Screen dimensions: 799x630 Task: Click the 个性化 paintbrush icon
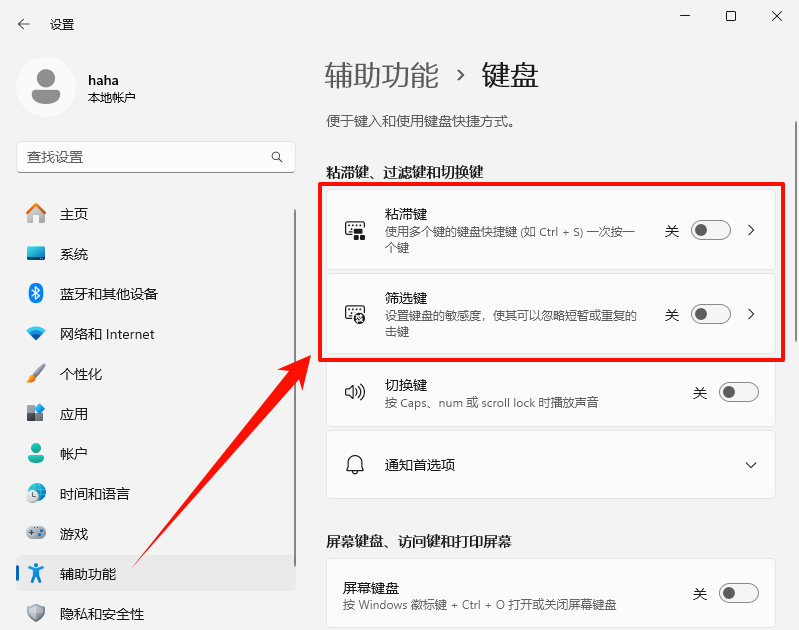click(x=36, y=374)
